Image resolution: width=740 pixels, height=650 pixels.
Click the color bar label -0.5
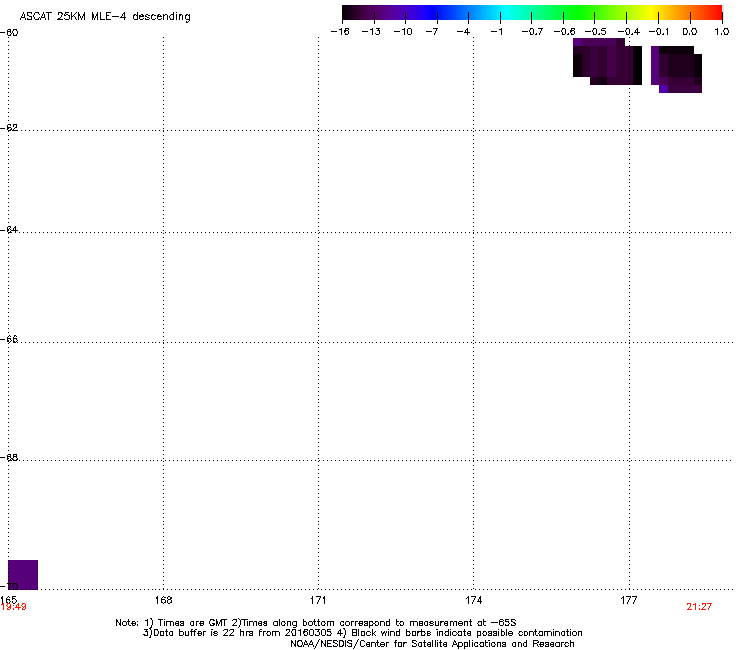click(595, 32)
